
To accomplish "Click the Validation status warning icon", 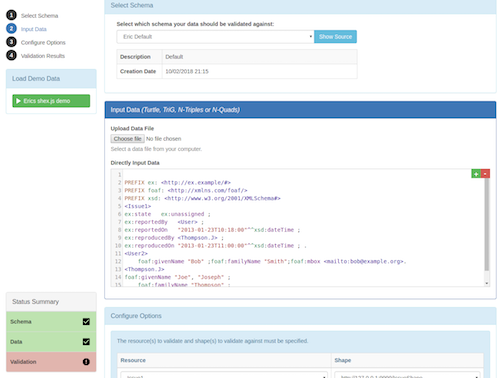I will click(x=86, y=362).
